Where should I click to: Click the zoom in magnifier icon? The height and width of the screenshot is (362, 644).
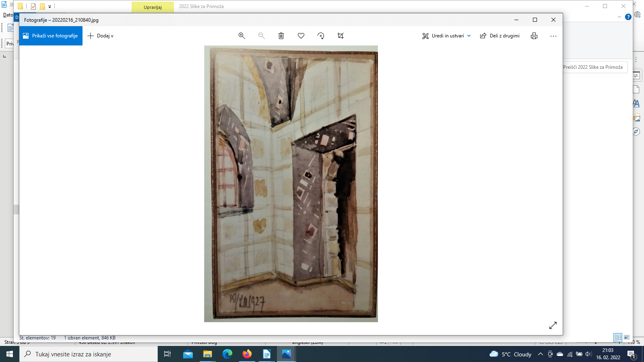pos(242,36)
